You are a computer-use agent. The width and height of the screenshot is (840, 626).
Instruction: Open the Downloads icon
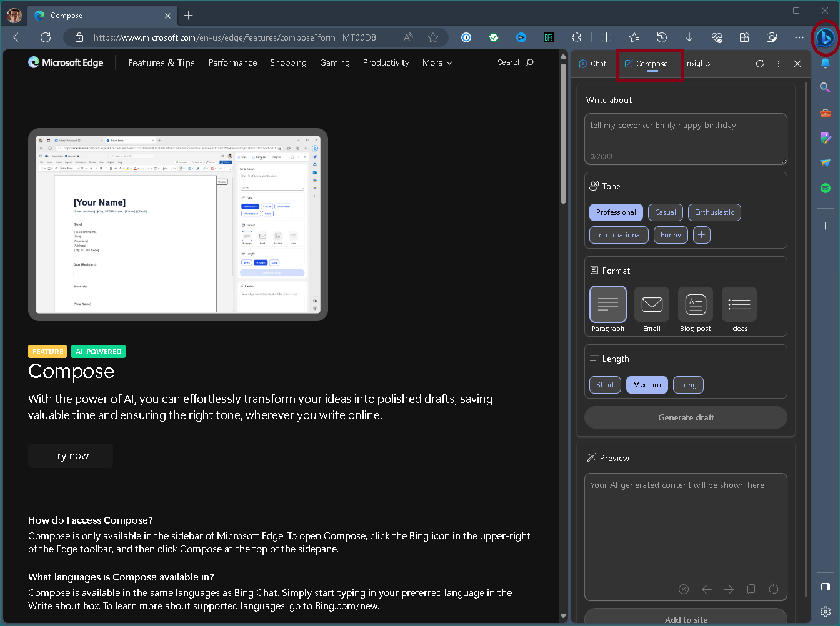pyautogui.click(x=689, y=37)
